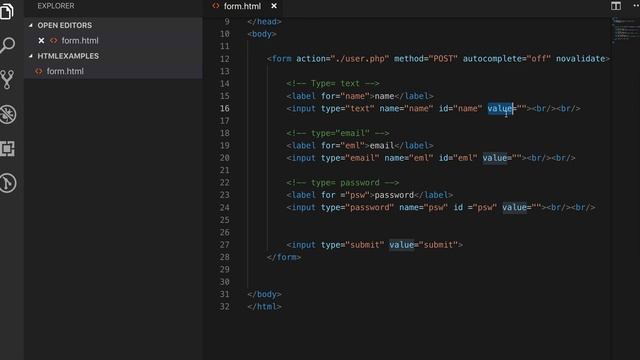The height and width of the screenshot is (360, 640).
Task: Click line number 16 in the gutter
Action: coord(224,109)
